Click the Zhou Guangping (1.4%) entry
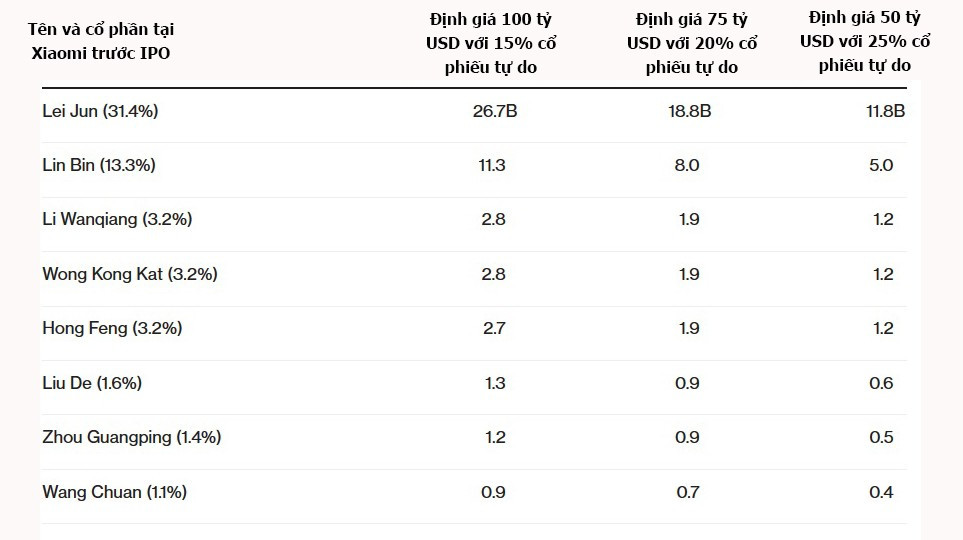Image resolution: width=963 pixels, height=540 pixels. pyautogui.click(x=132, y=437)
